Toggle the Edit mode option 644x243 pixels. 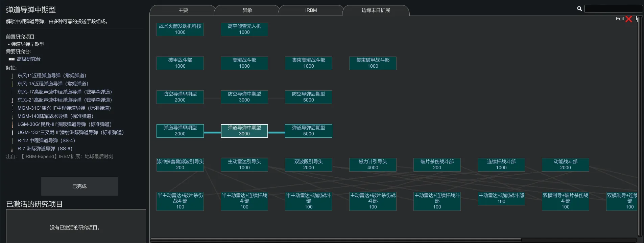pos(620,19)
